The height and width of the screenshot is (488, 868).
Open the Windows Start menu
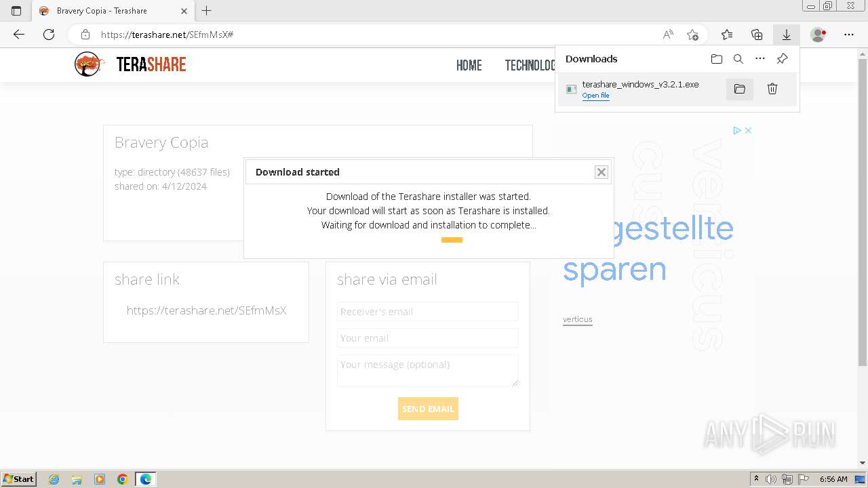(x=19, y=479)
